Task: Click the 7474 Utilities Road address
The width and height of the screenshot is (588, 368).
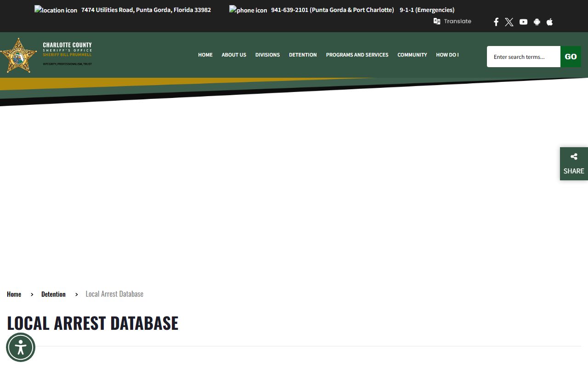Action: (x=146, y=10)
